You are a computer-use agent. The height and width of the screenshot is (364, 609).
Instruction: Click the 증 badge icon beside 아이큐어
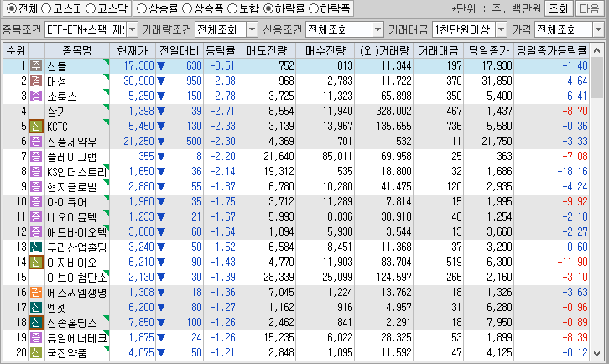coord(36,201)
